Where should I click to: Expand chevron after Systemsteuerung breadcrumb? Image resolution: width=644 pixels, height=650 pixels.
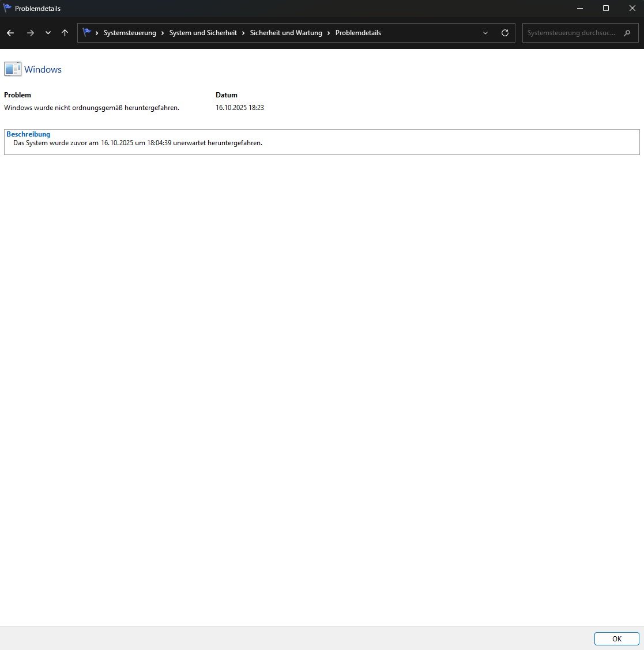(163, 33)
